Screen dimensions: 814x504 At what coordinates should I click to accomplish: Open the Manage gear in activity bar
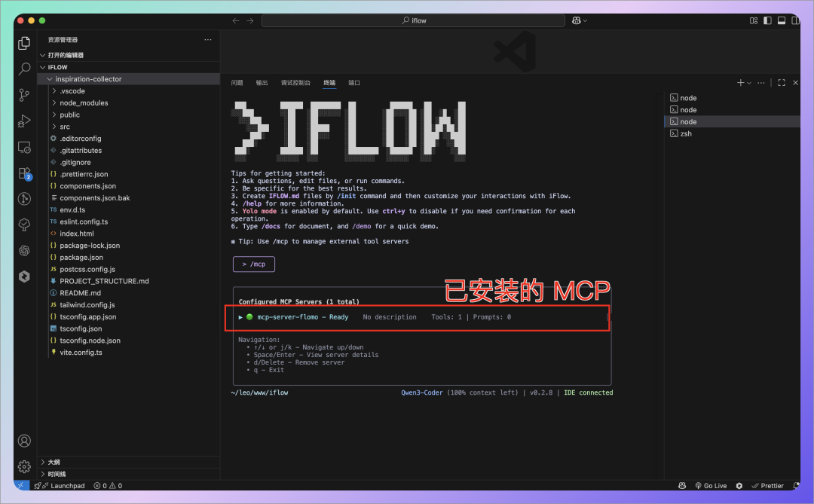click(24, 466)
